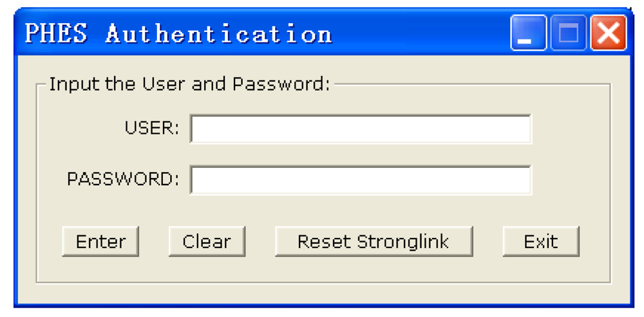Viewport: 644px width, 317px height.
Task: Click empty title bar space before minimize button
Action: click(419, 33)
